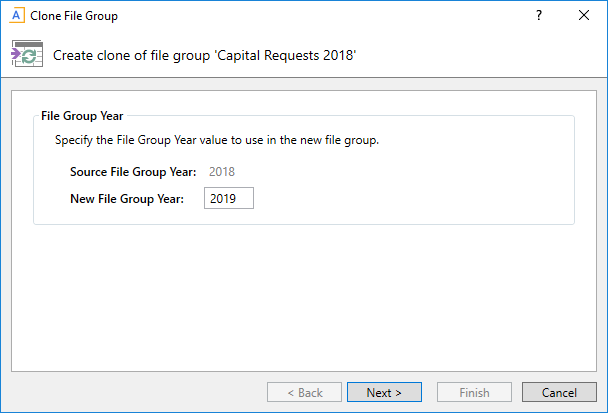Click the Axiom 'A' app icon in title bar
This screenshot has height=413, width=608.
[16, 16]
